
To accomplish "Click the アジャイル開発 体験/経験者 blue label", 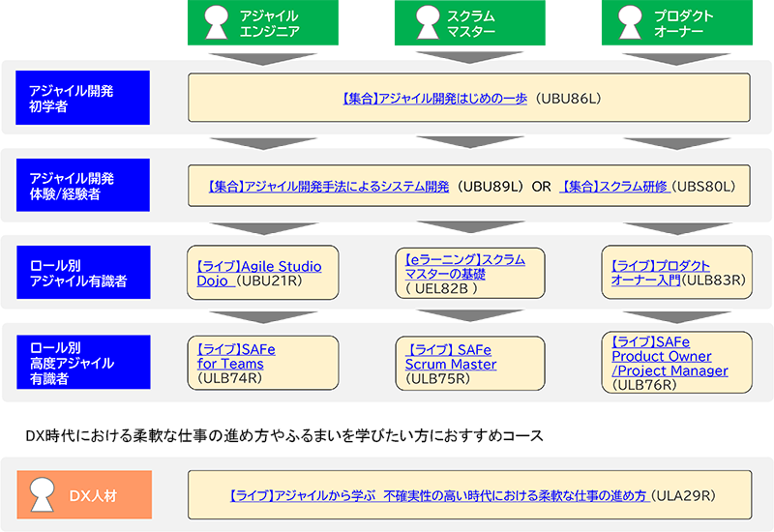I will 82,185.
